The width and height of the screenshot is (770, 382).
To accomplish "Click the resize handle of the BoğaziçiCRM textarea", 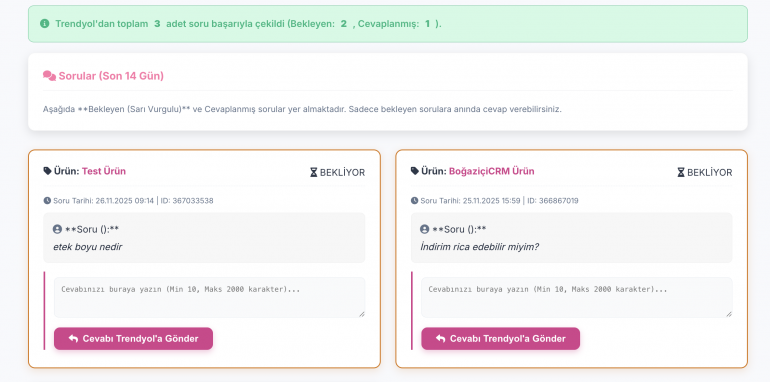I will pyautogui.click(x=729, y=314).
